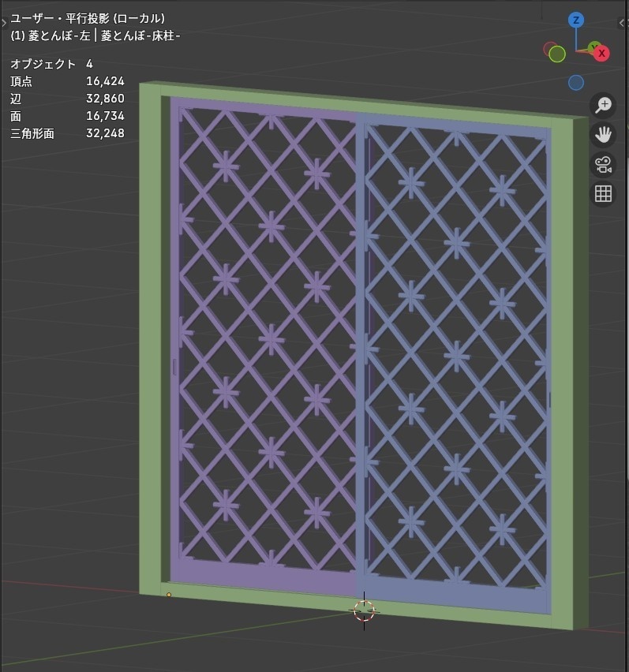Click the red X axis gizmo ball
This screenshot has width=629, height=672.
601,53
